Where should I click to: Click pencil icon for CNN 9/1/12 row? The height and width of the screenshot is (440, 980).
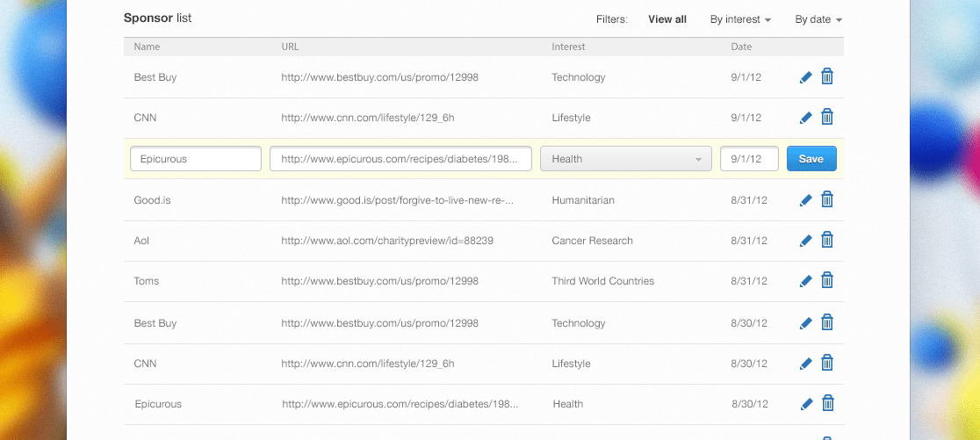click(806, 118)
